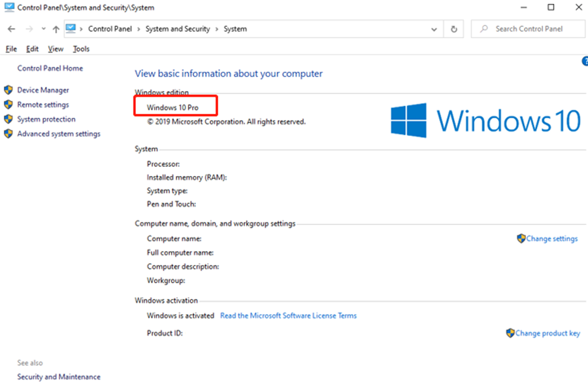Open Security and Maintenance

59,377
